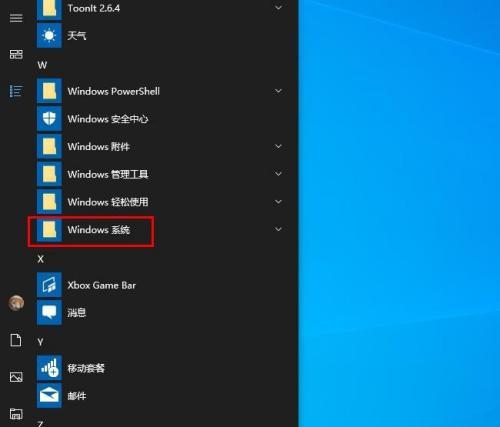Viewport: 500px width, 427px height.
Task: Select the all apps list icon
Action: coord(16,91)
